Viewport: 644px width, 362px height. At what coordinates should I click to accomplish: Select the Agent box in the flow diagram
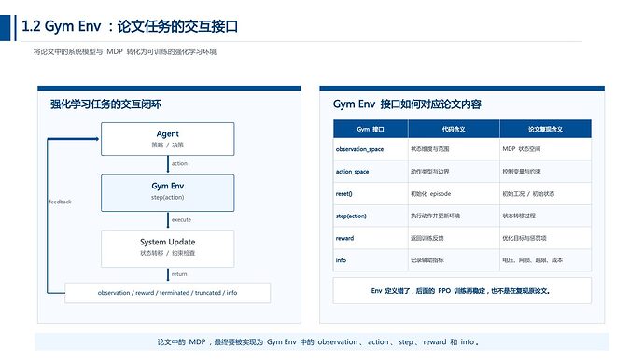168,139
